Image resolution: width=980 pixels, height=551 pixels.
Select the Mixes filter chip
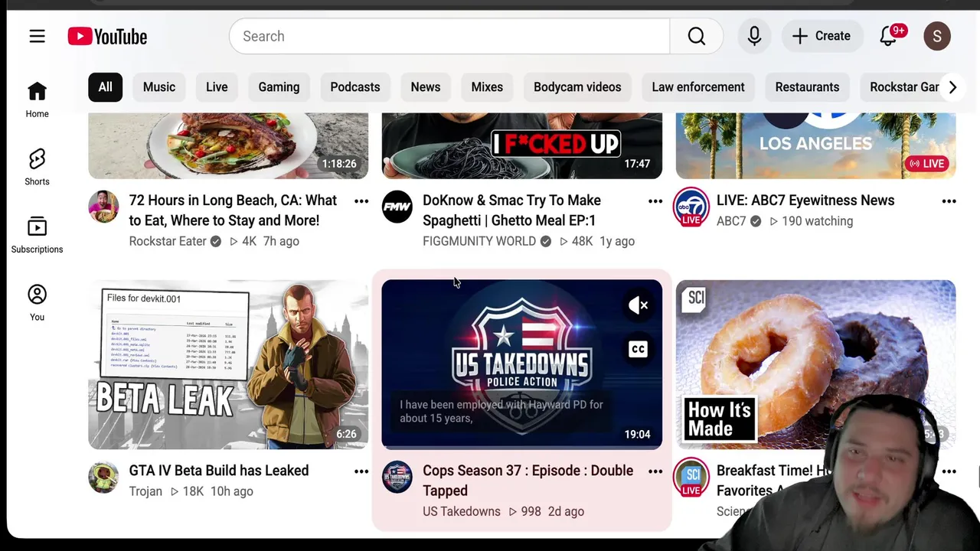(487, 87)
